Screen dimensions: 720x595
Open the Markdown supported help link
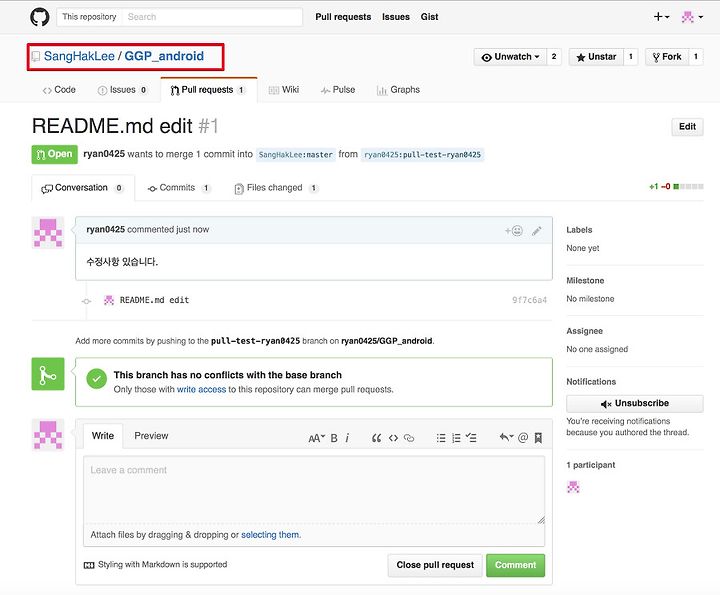156,565
